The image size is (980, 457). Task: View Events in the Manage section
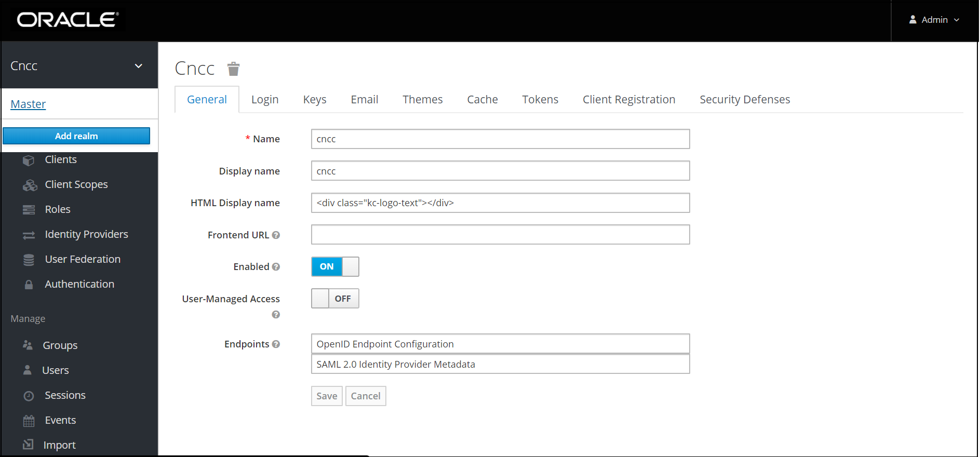(60, 421)
